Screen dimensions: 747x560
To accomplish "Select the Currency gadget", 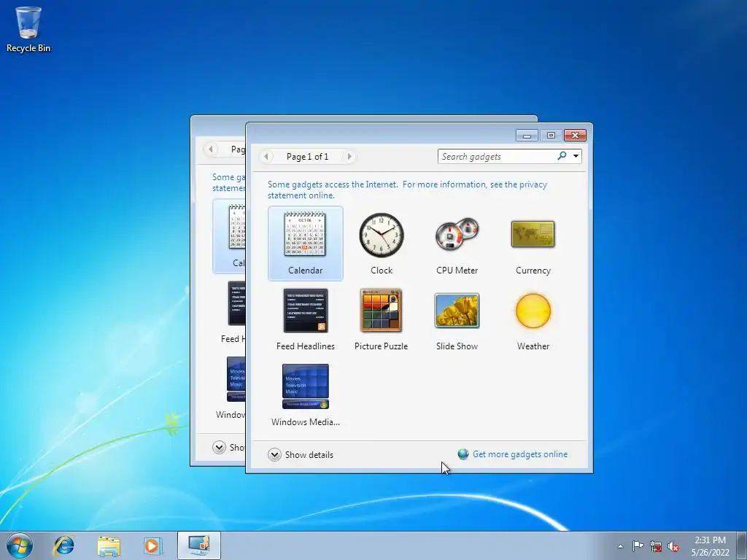I will [533, 244].
